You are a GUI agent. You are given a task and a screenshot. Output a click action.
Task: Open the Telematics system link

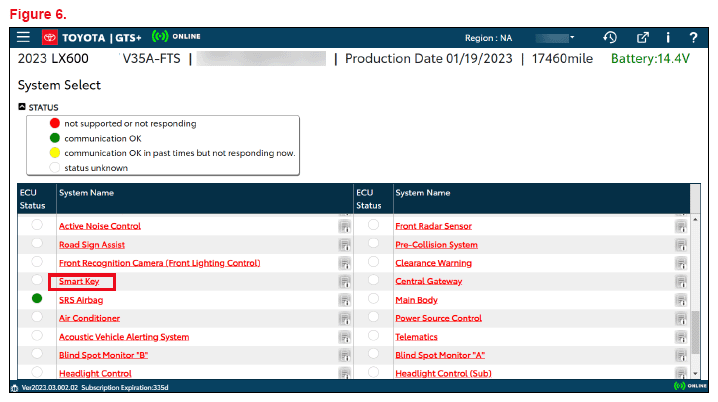click(x=416, y=337)
